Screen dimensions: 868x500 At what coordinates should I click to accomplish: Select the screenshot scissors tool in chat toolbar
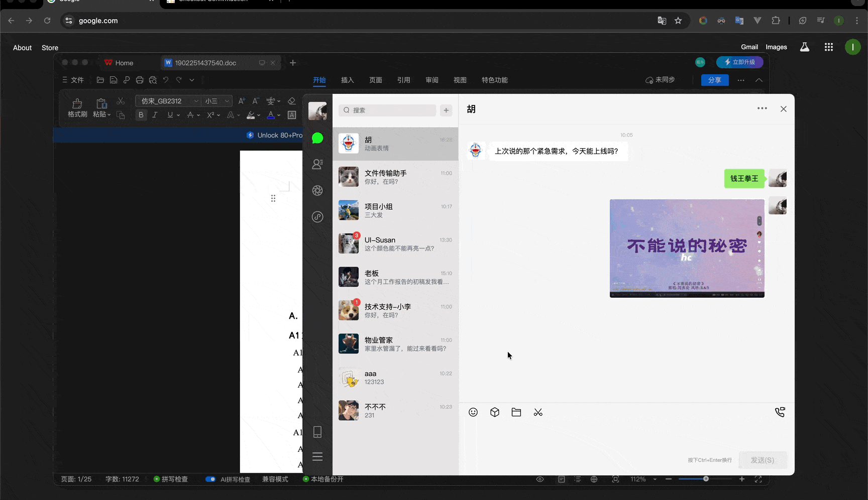tap(537, 412)
